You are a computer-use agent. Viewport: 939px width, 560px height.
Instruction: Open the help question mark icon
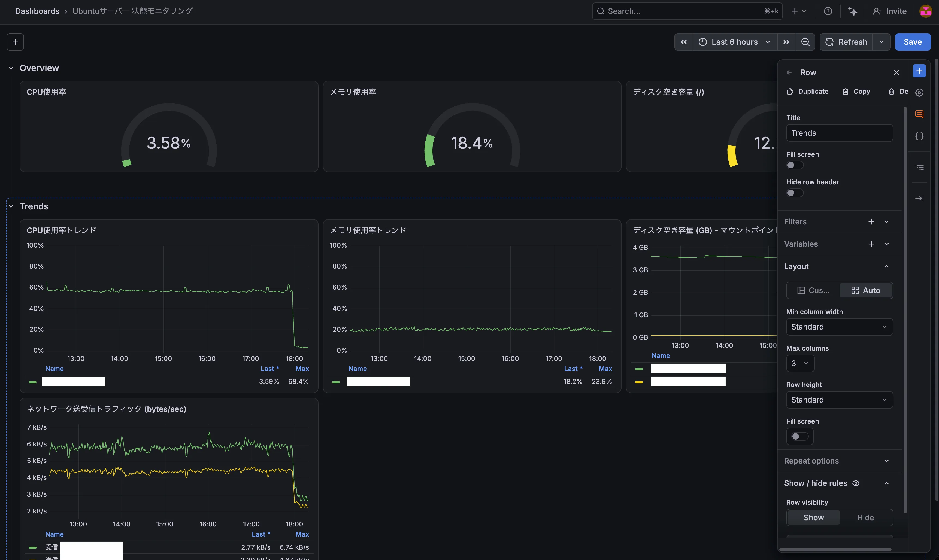tap(828, 11)
